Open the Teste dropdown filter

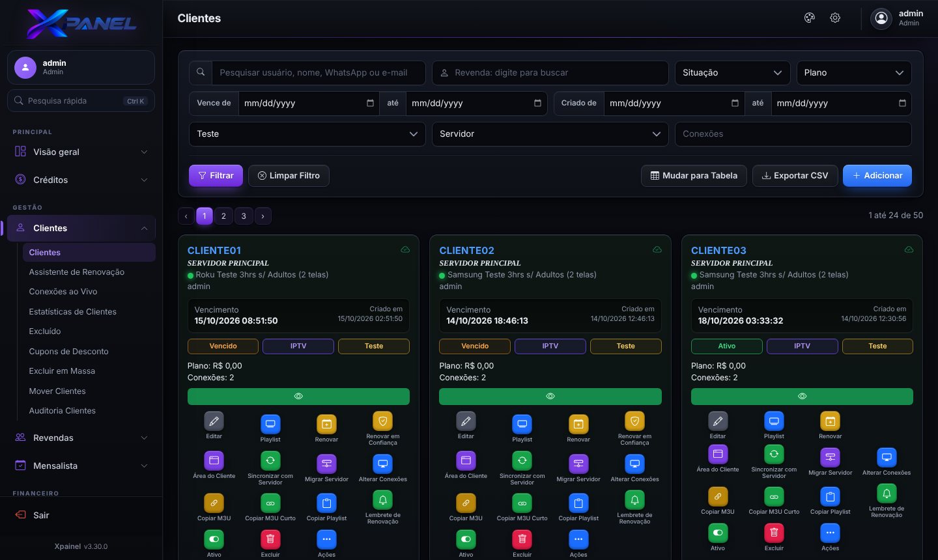pos(307,134)
